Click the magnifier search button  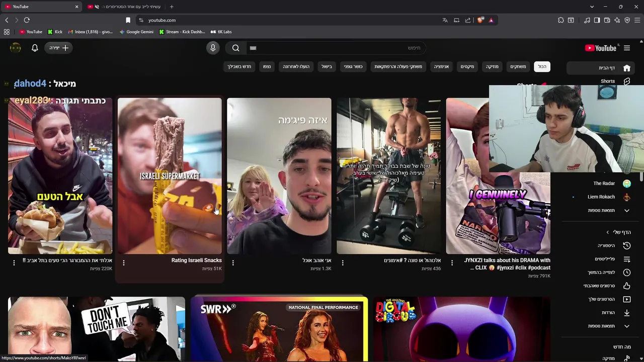tap(236, 48)
